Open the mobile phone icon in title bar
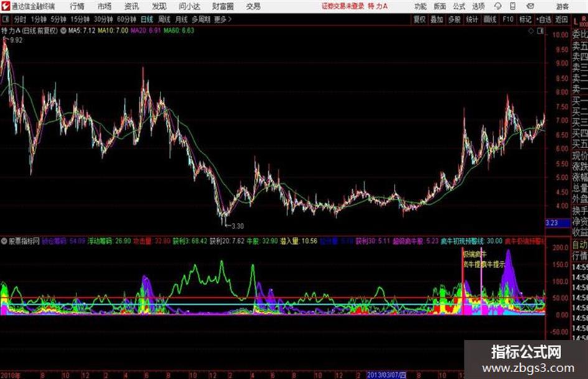Image resolution: width=588 pixels, height=379 pixels. tap(513, 6)
